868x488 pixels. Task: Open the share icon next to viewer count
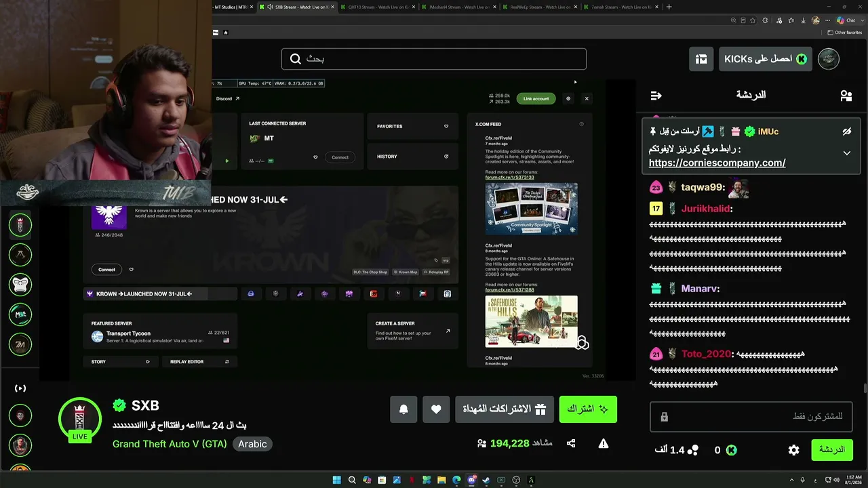(571, 443)
